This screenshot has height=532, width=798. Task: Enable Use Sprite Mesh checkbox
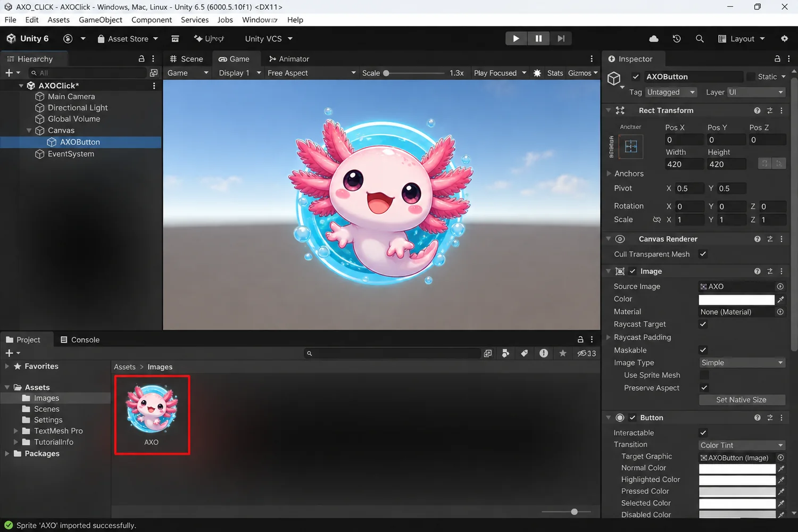[704, 375]
